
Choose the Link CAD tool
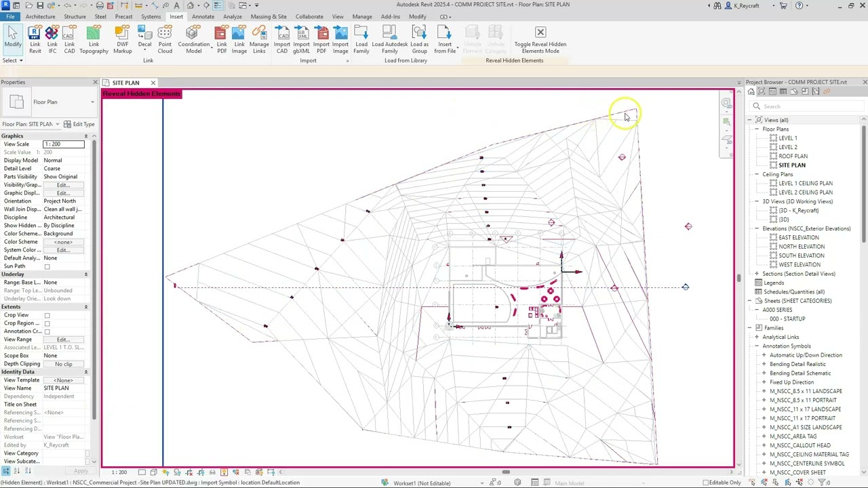coord(69,39)
